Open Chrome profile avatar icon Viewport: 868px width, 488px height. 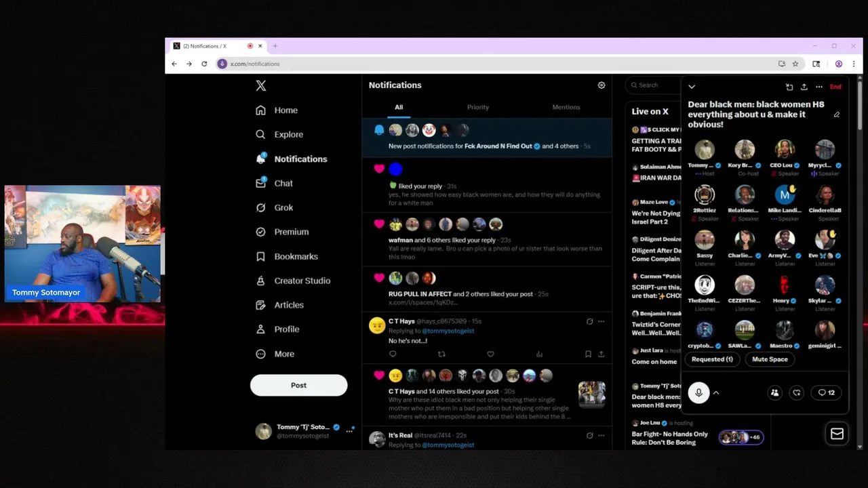(x=839, y=64)
